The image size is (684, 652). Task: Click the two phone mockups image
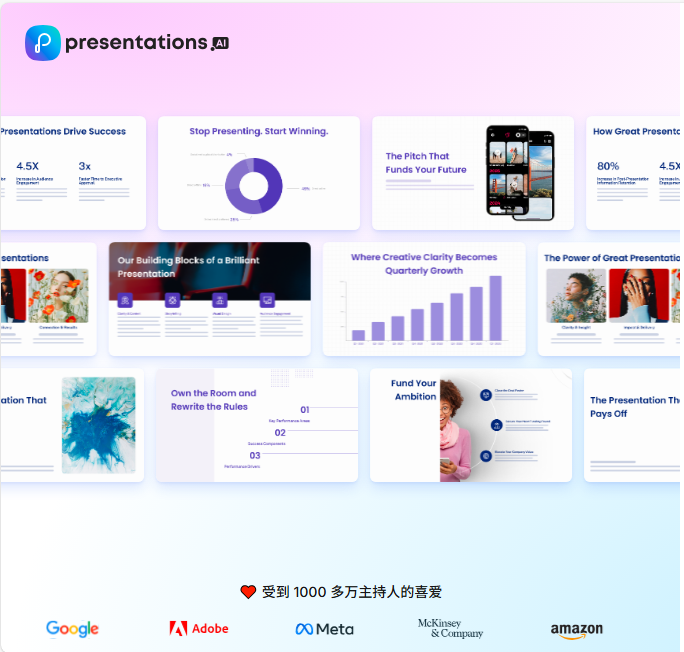[519, 172]
